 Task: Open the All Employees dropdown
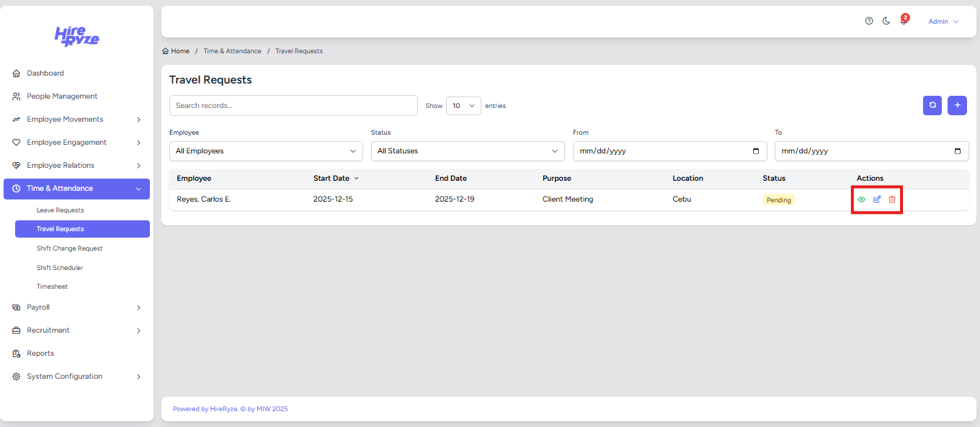click(x=266, y=151)
